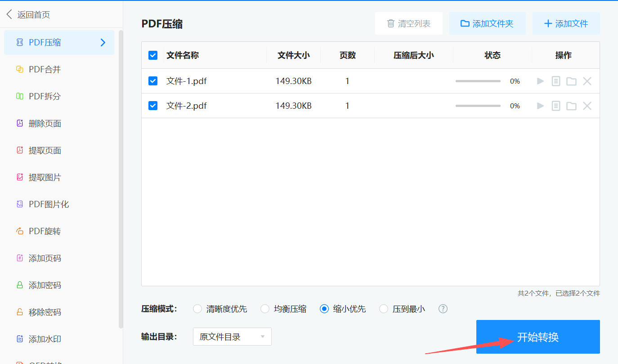Click the help question mark beside 压到最小

pos(443,309)
